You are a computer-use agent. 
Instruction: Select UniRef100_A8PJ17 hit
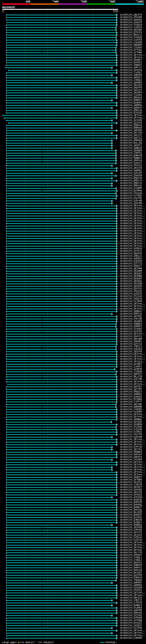(131, 67)
